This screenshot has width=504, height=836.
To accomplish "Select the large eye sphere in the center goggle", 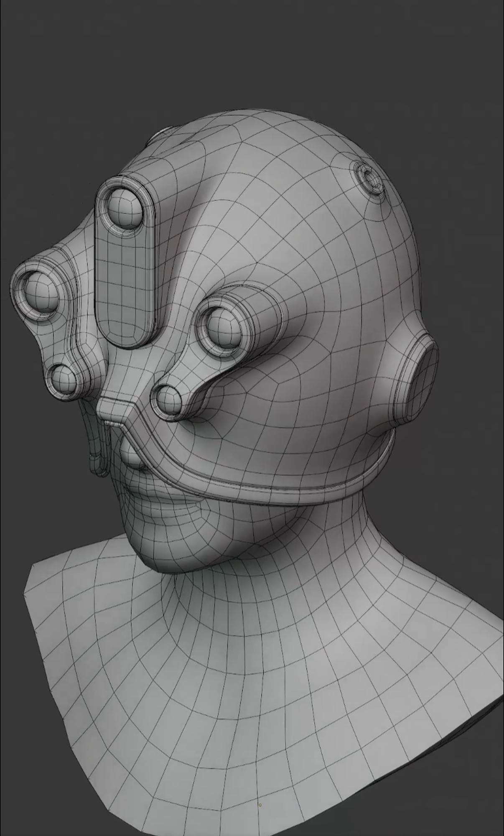I will 224,328.
